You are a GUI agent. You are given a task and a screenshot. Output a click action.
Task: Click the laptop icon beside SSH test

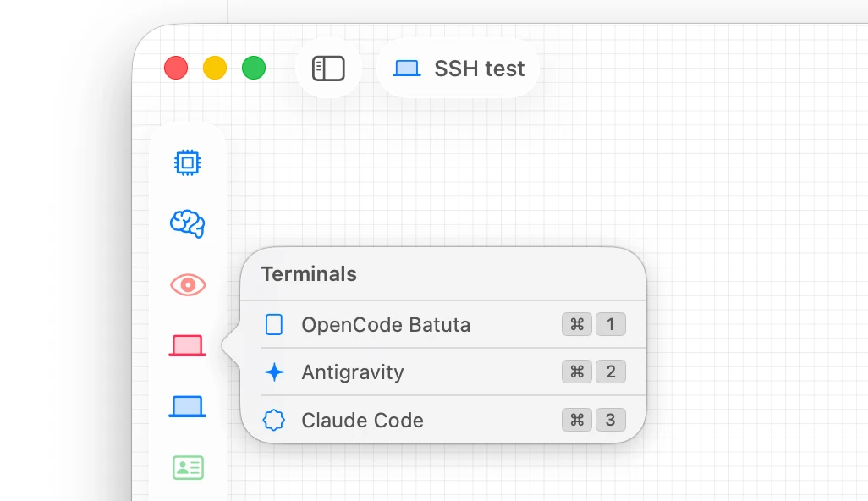[x=407, y=69]
